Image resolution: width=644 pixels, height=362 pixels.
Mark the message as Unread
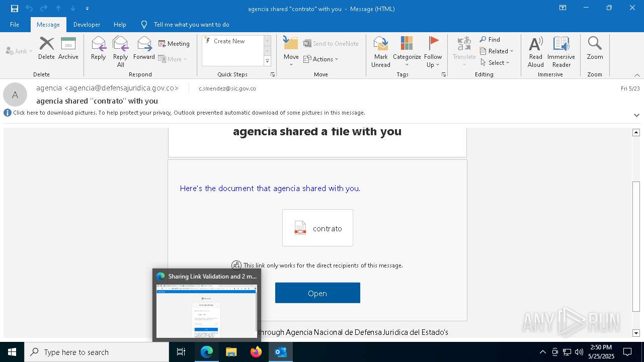tap(381, 52)
